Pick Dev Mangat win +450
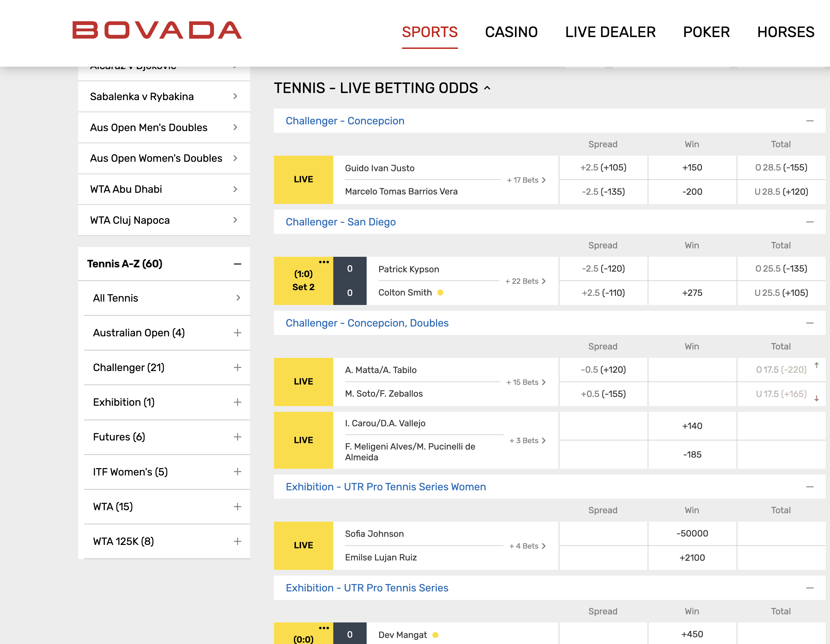 click(x=692, y=634)
